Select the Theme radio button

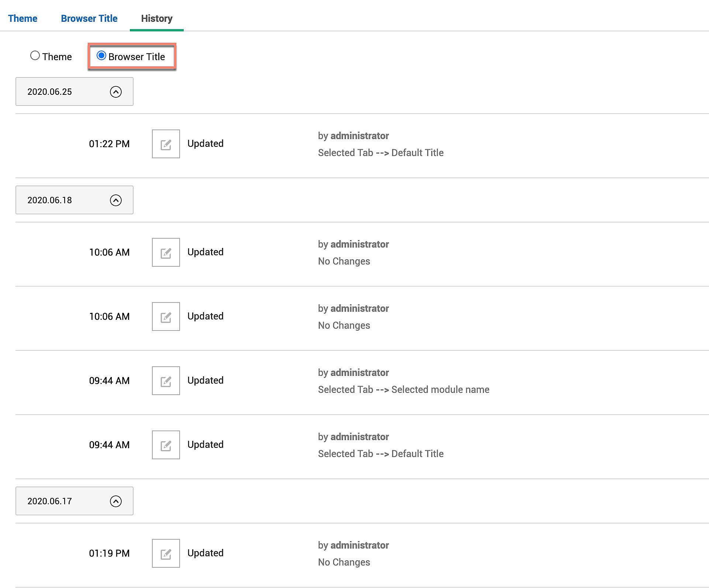[x=35, y=56]
